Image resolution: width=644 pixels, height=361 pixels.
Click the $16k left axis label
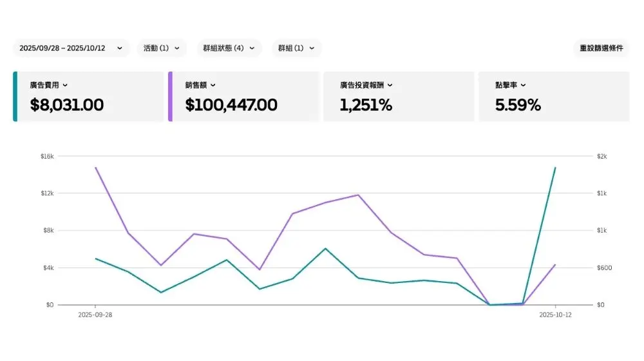(x=46, y=156)
